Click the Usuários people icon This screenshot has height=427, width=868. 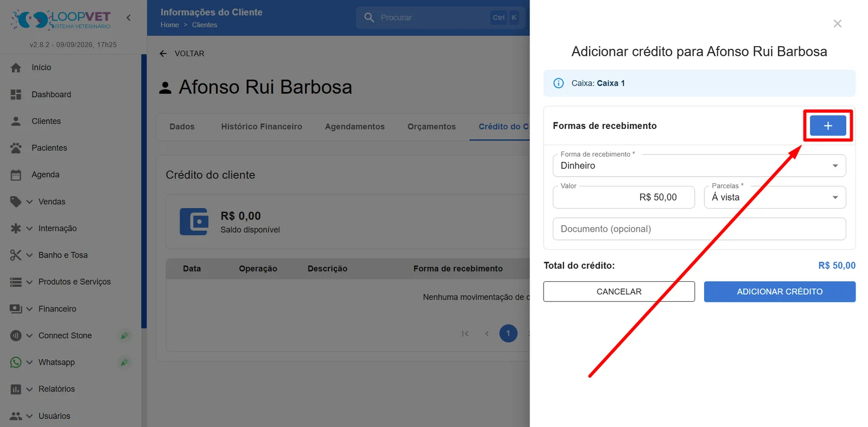pos(16,416)
